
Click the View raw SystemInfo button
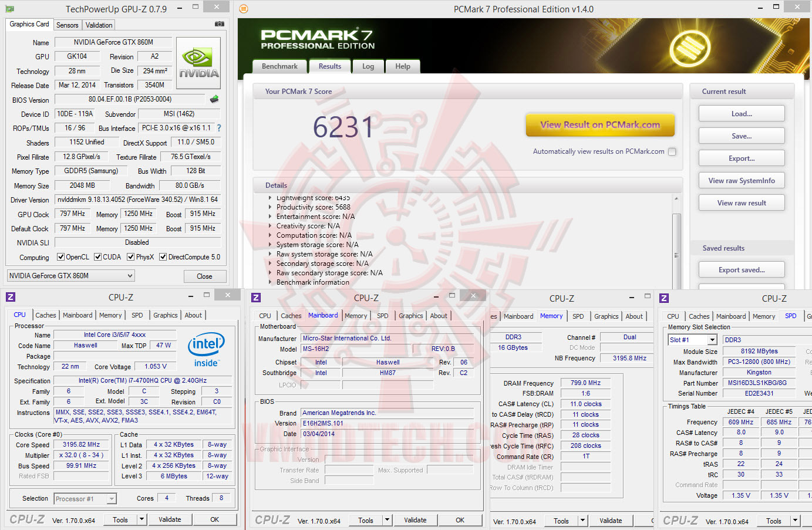point(742,181)
